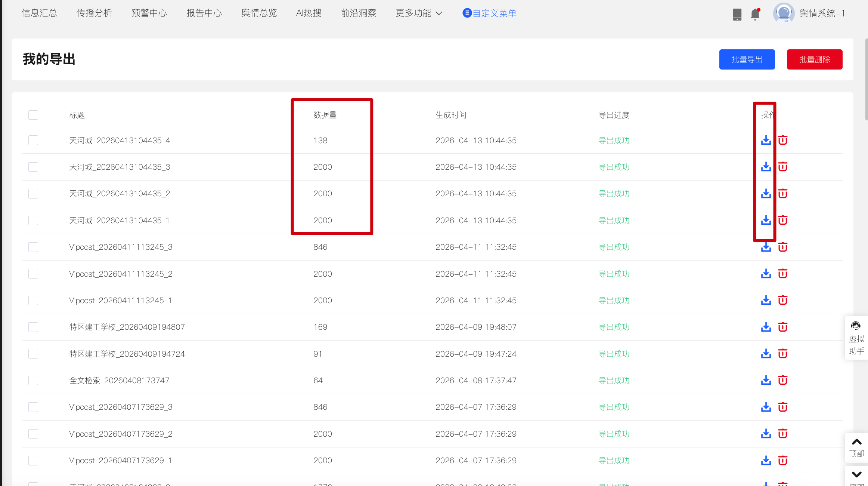Download 特区建工学校_20260409194807 export

(766, 327)
